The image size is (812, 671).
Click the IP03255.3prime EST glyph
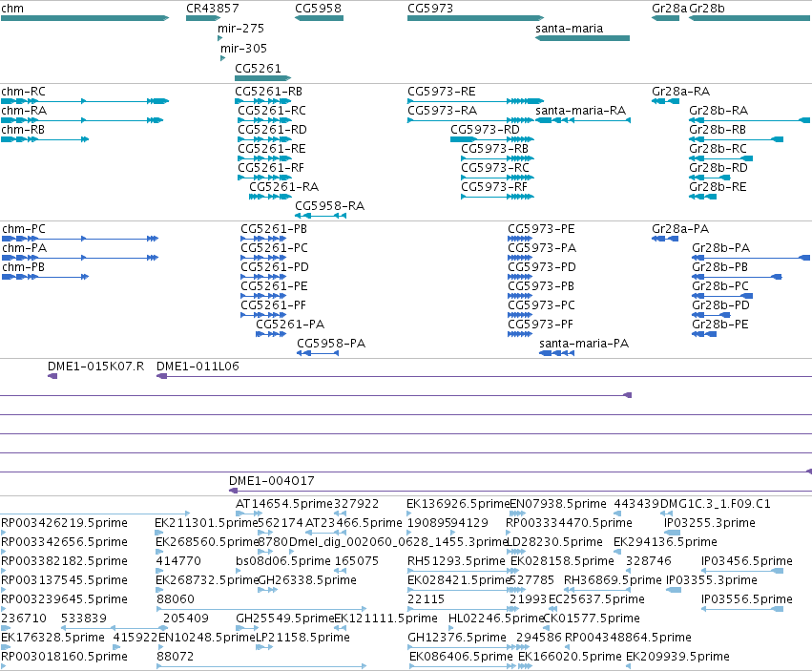click(672, 533)
